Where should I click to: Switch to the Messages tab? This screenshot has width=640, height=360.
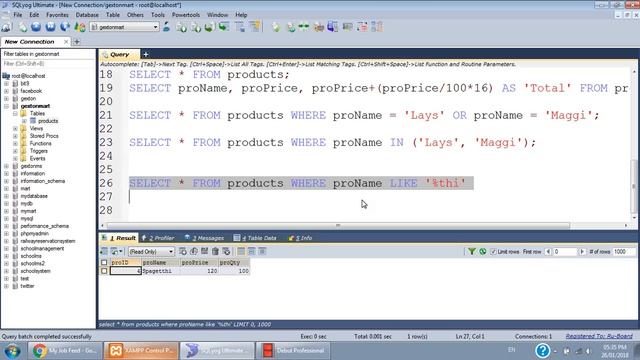point(204,238)
